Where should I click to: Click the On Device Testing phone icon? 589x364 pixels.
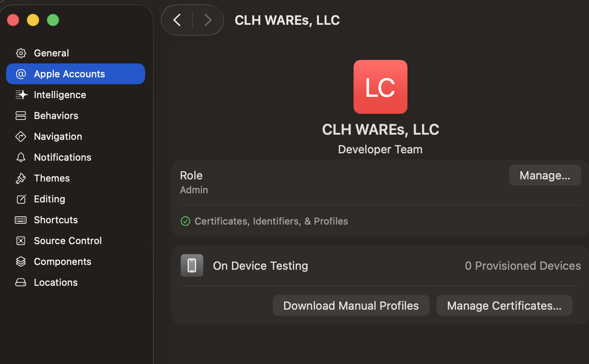click(192, 265)
